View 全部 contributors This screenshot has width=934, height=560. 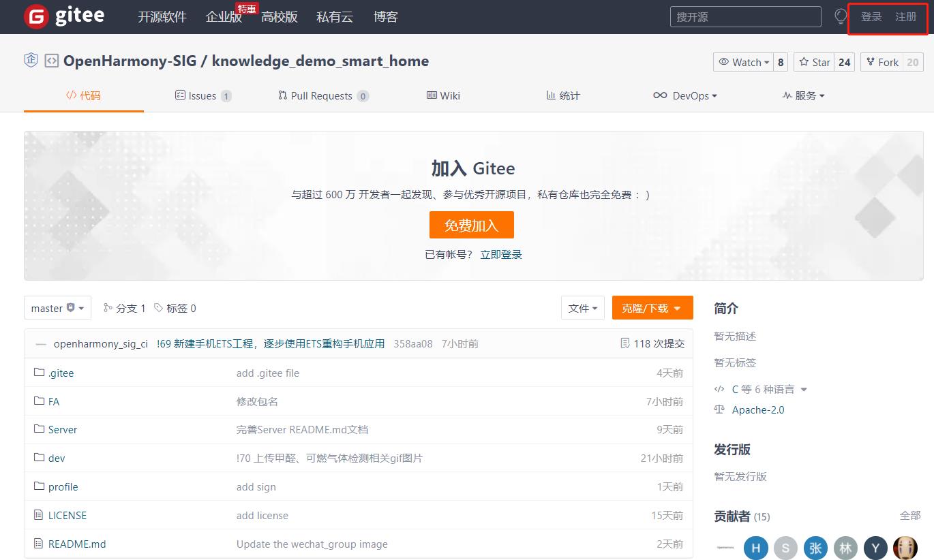[910, 516]
